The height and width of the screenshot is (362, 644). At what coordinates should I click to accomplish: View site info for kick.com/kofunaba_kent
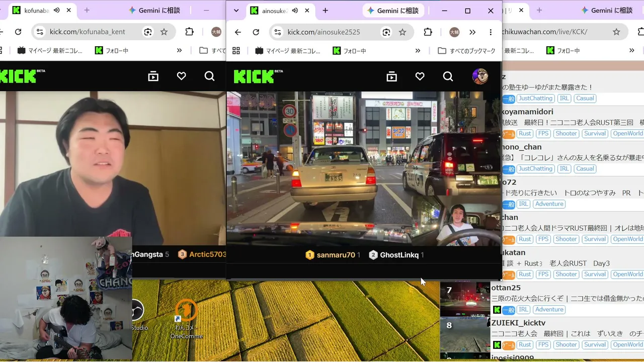(x=39, y=32)
